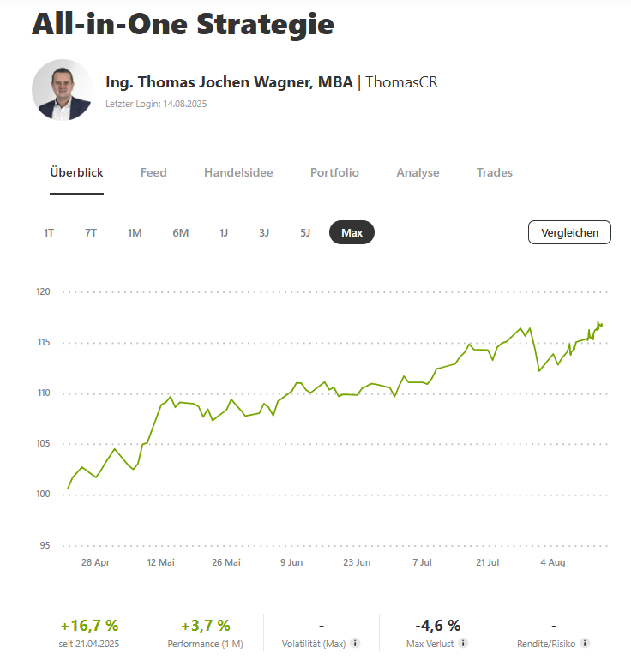Select the 1M chart period
Screen dimensions: 631x672
[x=135, y=232]
